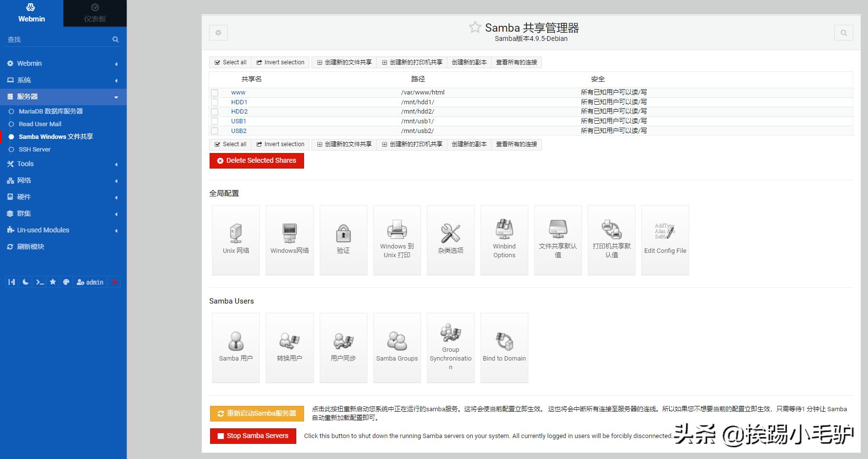Image resolution: width=868 pixels, height=459 pixels.
Task: Open Edit Config File icon
Action: click(665, 240)
